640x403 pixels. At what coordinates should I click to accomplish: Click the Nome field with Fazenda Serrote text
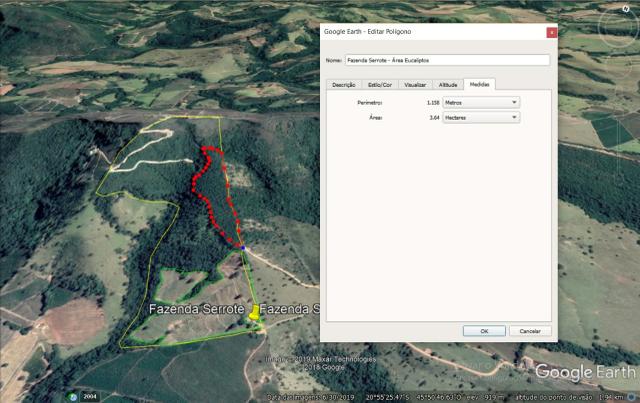(x=447, y=60)
